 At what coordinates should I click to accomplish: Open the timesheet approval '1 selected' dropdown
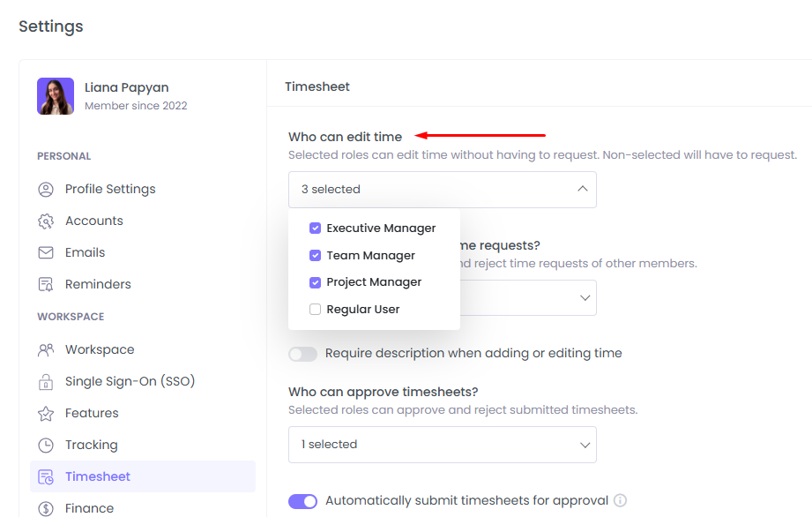coord(442,445)
